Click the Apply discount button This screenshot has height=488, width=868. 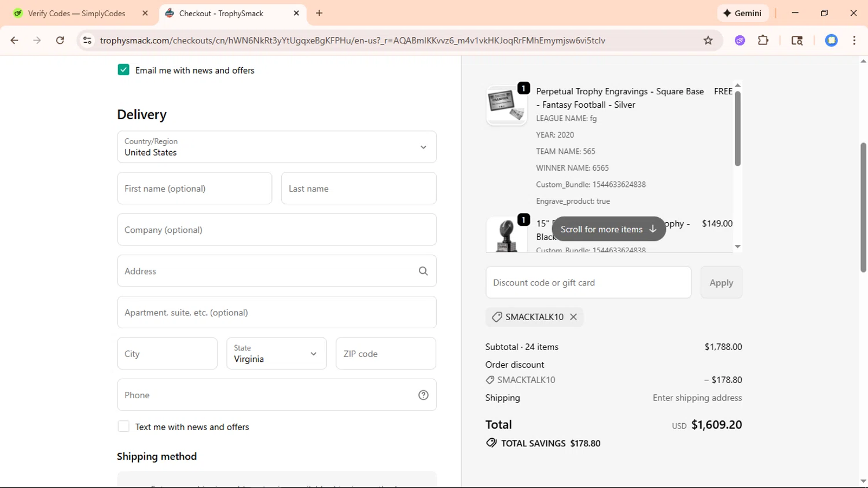tap(721, 282)
